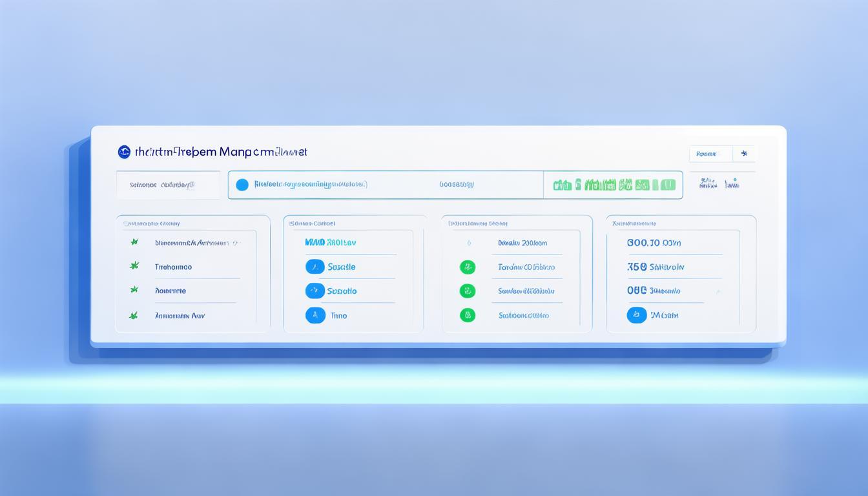Screen dimensions: 868x496
Task: Toggle blue pill switch in second panel's second row
Action: [x=315, y=267]
